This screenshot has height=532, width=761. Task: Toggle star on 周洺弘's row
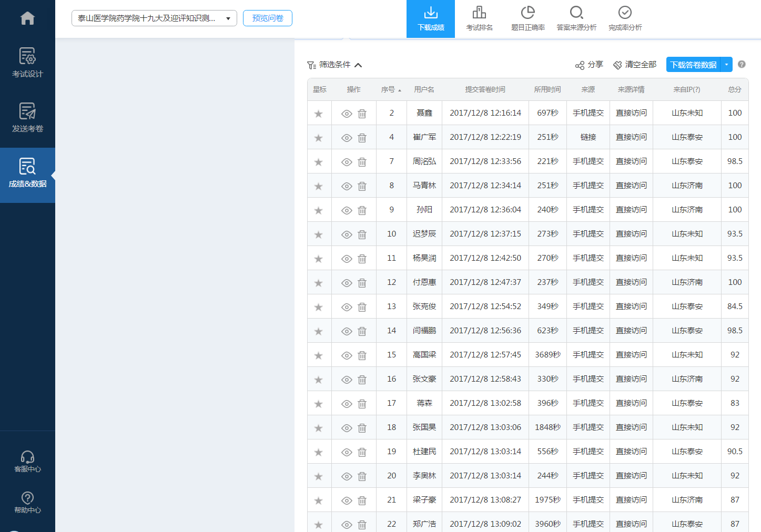click(318, 162)
